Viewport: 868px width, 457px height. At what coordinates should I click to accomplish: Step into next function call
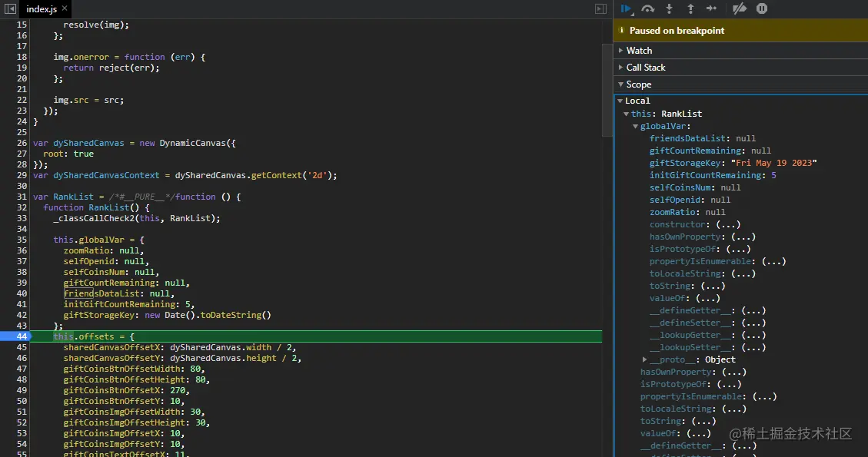[x=669, y=8]
